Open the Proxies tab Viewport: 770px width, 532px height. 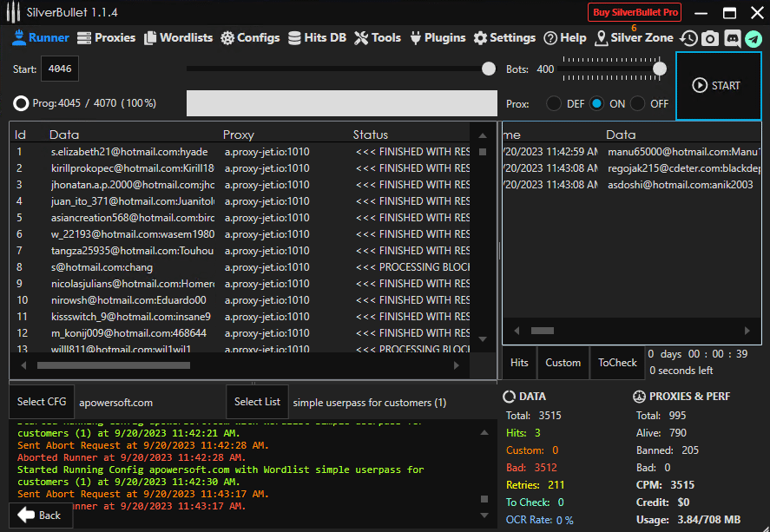click(x=106, y=38)
